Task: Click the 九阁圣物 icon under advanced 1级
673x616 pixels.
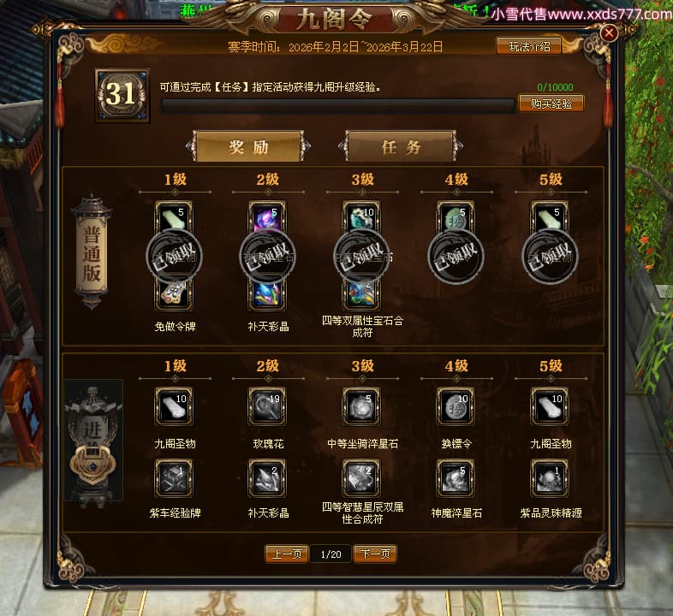Action: (x=174, y=406)
